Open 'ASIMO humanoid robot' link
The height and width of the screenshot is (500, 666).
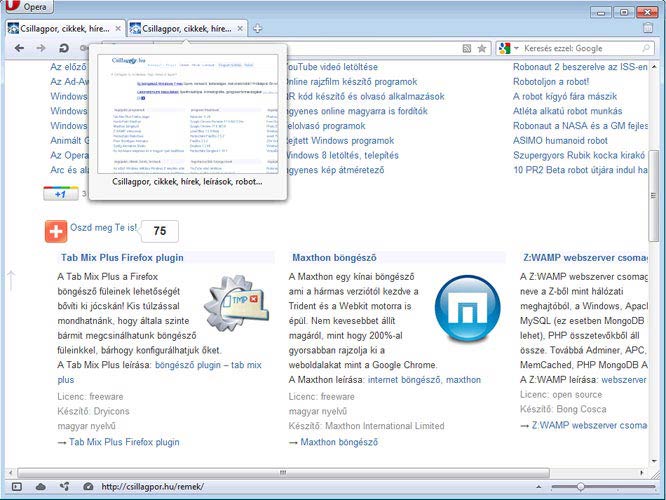pyautogui.click(x=560, y=141)
